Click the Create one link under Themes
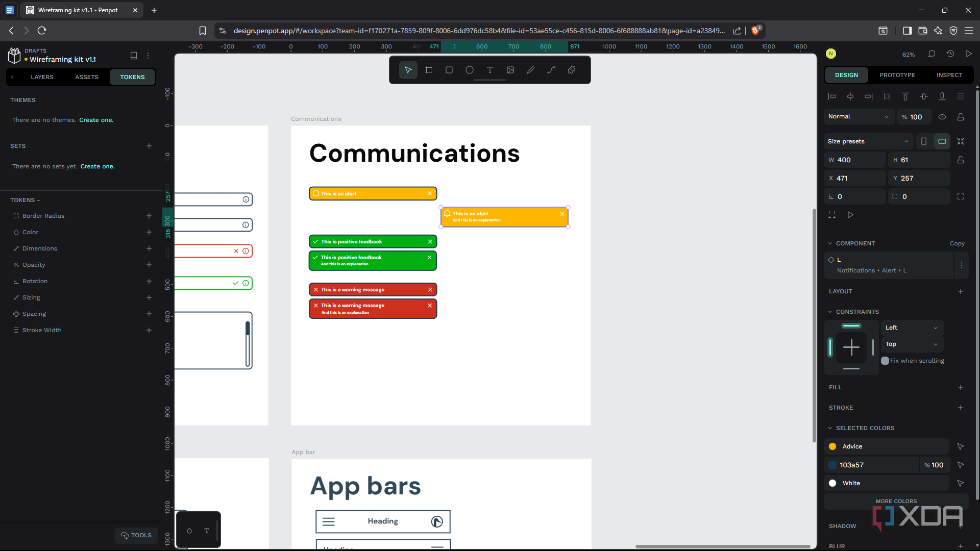The width and height of the screenshot is (980, 551). pos(96,120)
